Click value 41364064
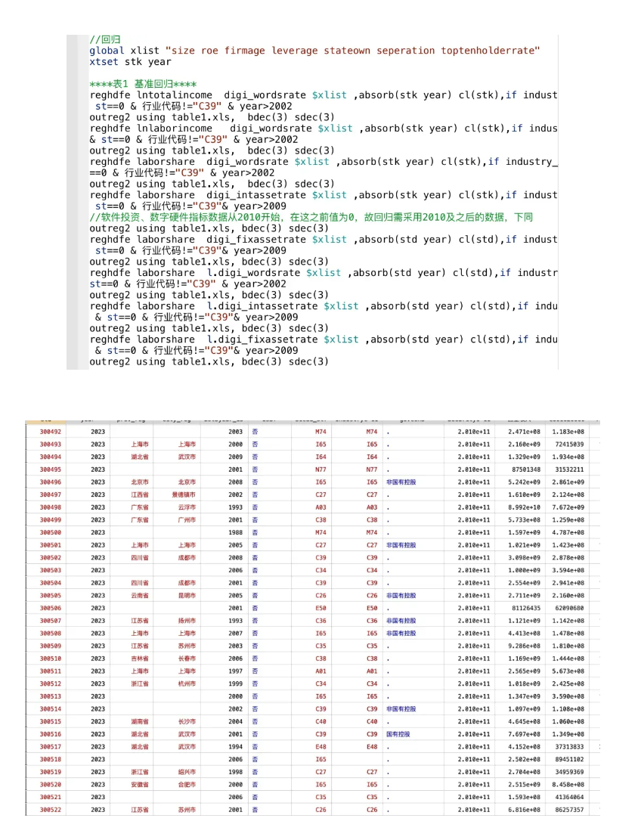Viewport: 641px width, 840px height. point(570,797)
